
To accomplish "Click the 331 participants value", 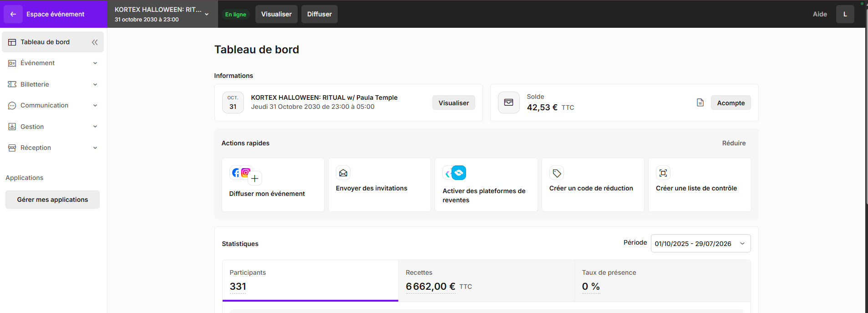I will point(238,287).
